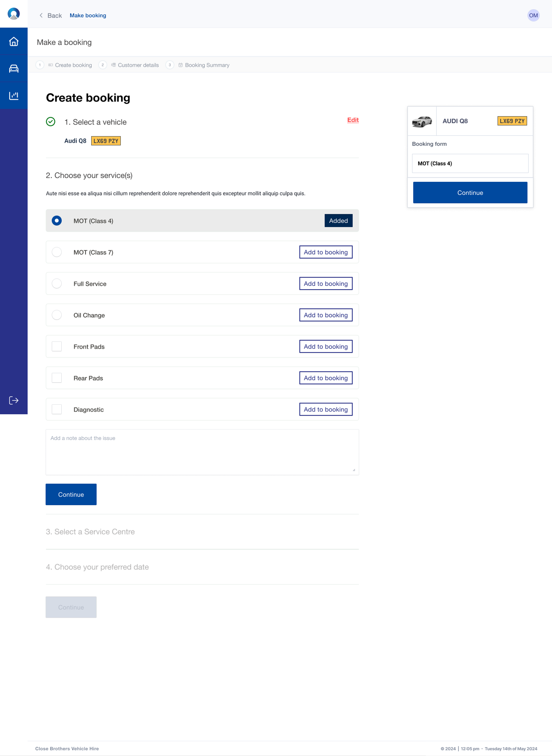Image resolution: width=552 pixels, height=756 pixels.
Task: Select the Full Service radio button
Action: (x=57, y=283)
